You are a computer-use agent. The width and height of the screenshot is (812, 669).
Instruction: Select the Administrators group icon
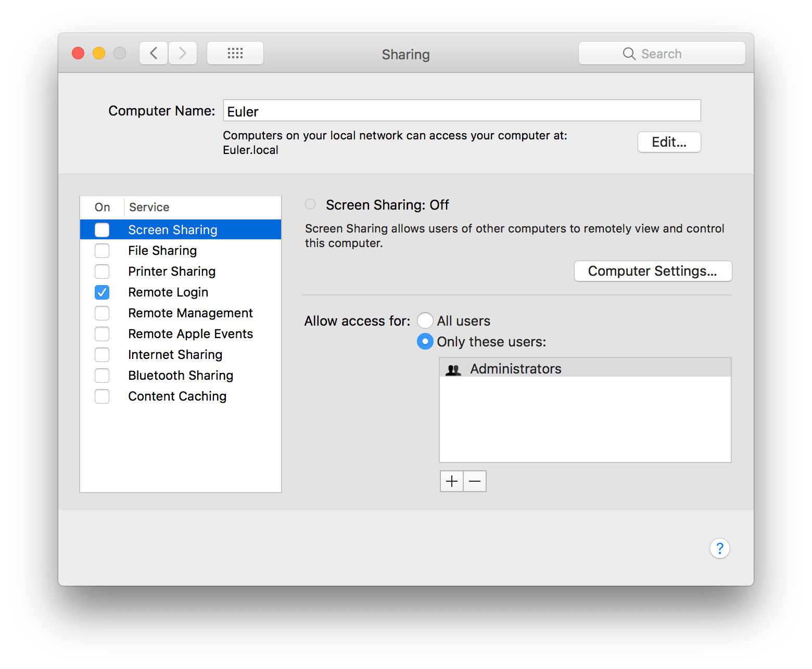pyautogui.click(x=453, y=369)
